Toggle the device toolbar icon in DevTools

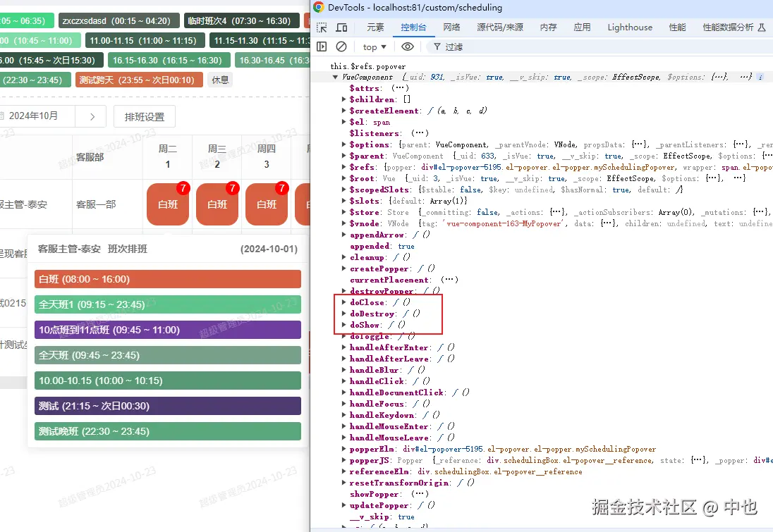pyautogui.click(x=341, y=27)
